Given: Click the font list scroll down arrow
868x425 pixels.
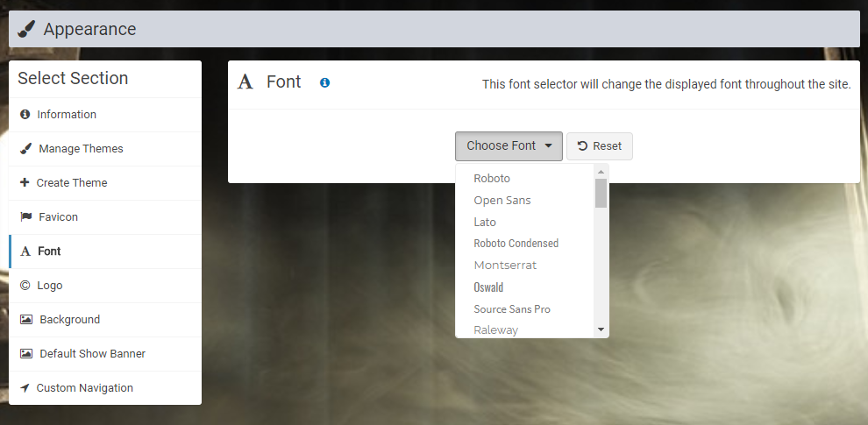Looking at the screenshot, I should pos(601,329).
